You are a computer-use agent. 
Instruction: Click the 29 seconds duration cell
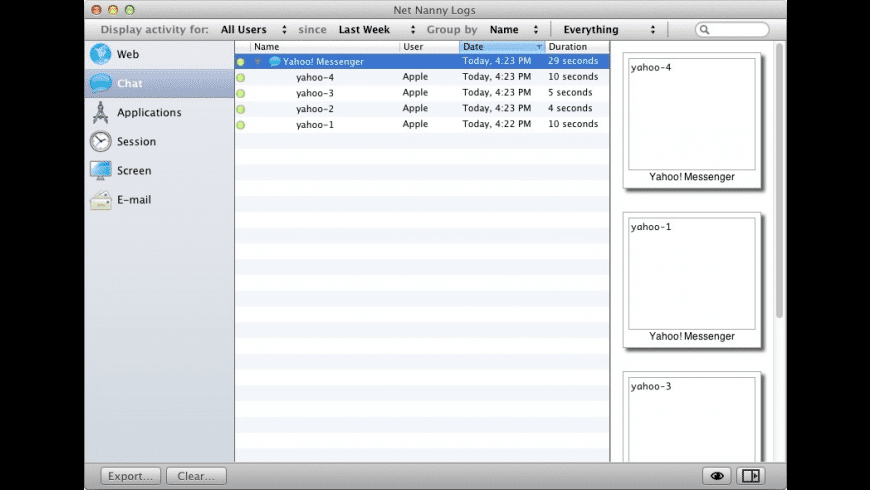[x=573, y=61]
